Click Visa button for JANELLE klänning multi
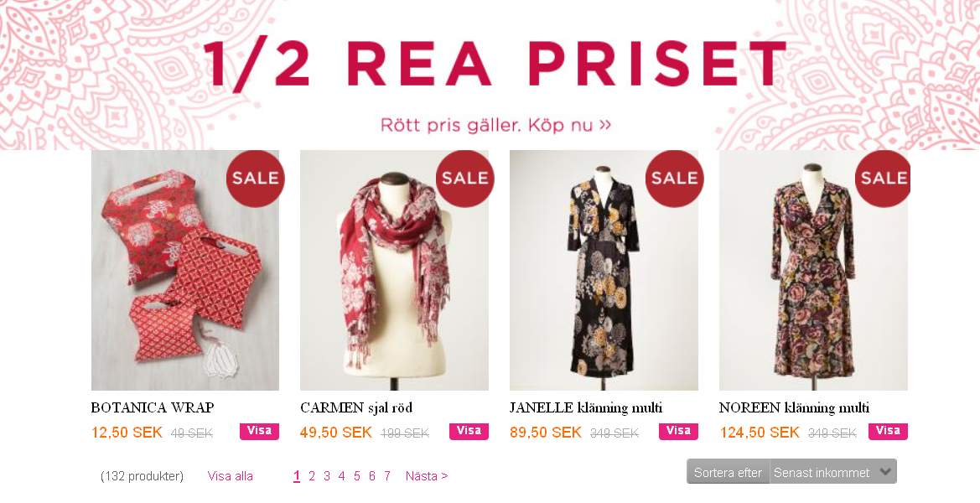The height and width of the screenshot is (503, 980). coord(678,431)
